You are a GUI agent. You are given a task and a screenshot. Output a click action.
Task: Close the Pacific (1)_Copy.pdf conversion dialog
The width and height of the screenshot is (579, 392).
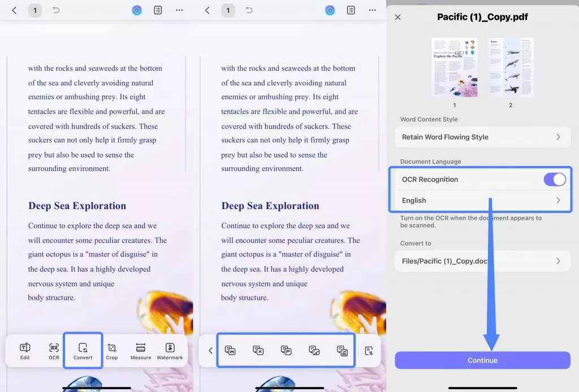[x=397, y=18]
